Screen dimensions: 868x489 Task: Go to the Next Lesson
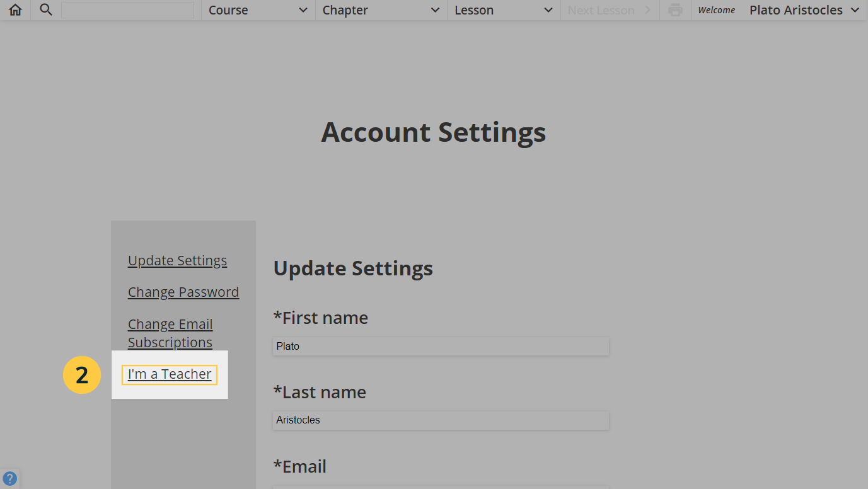[610, 10]
